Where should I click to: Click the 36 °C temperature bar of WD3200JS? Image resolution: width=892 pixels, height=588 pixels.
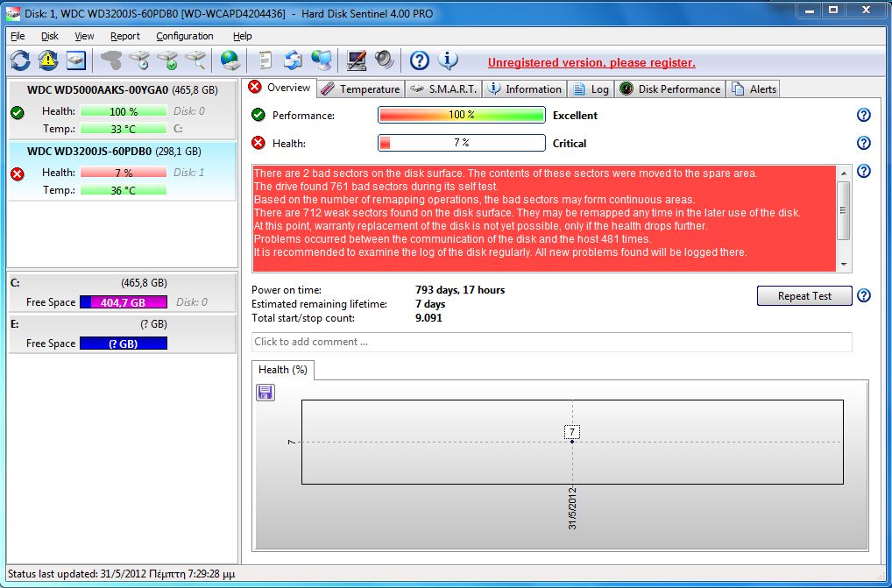click(124, 190)
